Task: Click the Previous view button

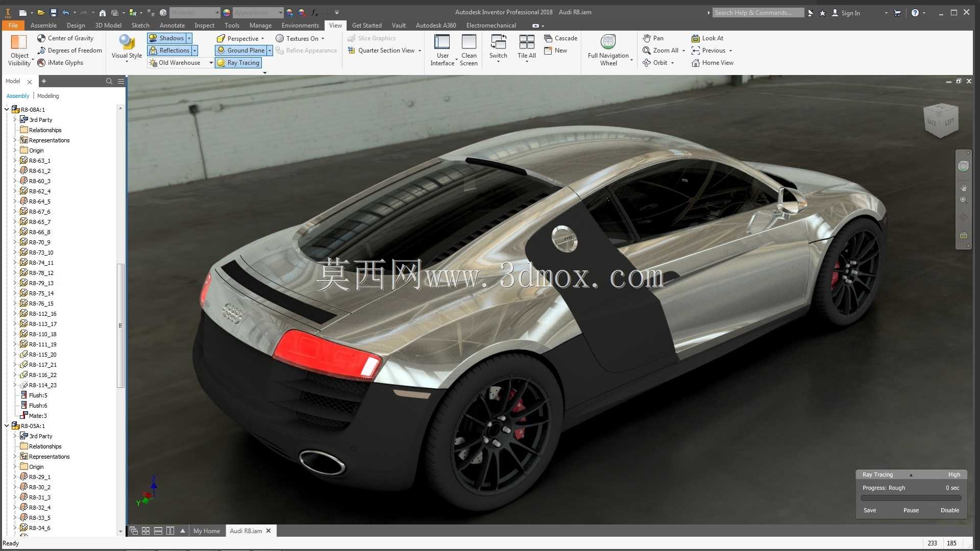Action: point(708,51)
